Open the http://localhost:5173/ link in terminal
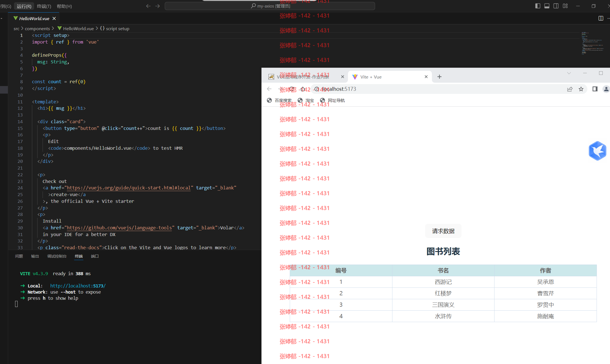 [78, 286]
